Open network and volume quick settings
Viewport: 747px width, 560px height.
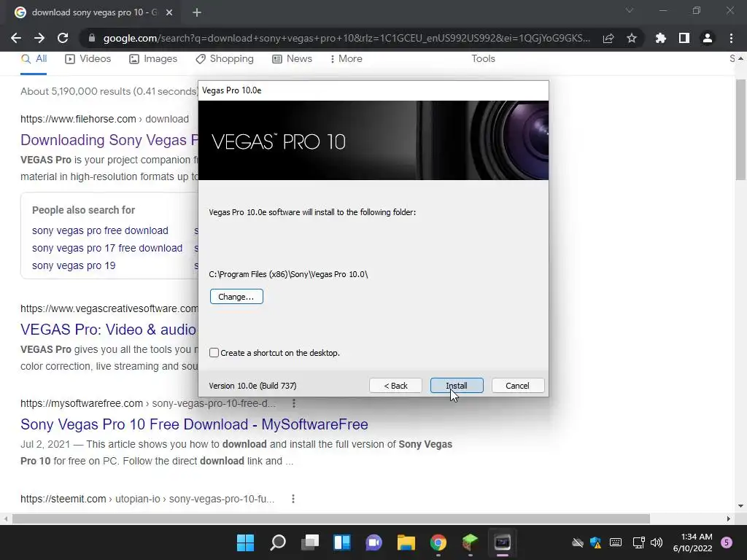click(648, 542)
